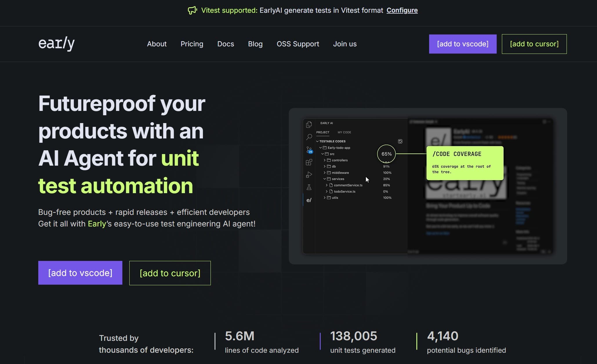Open the Testing flask icon

[309, 187]
